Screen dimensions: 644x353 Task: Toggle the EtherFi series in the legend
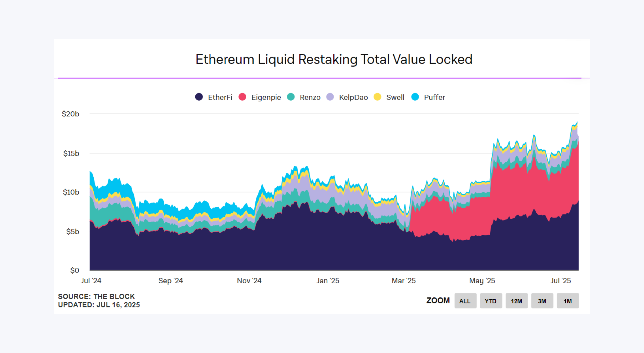(x=214, y=97)
